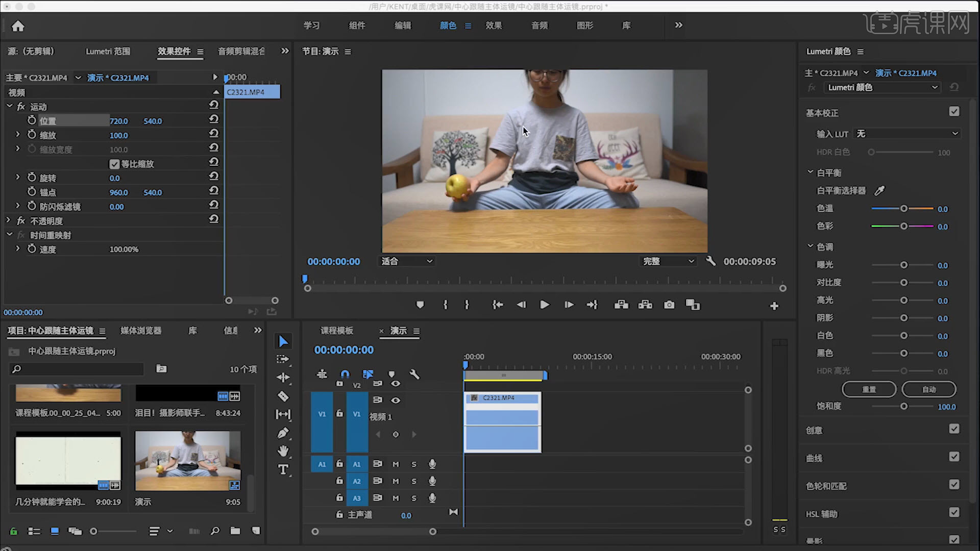The width and height of the screenshot is (980, 551).
Task: Collapse the White Balance section
Action: [x=810, y=172]
